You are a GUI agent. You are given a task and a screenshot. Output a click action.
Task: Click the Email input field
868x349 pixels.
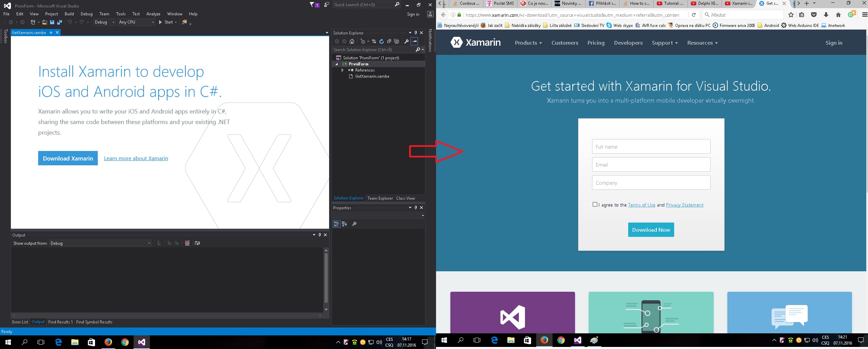pos(651,165)
